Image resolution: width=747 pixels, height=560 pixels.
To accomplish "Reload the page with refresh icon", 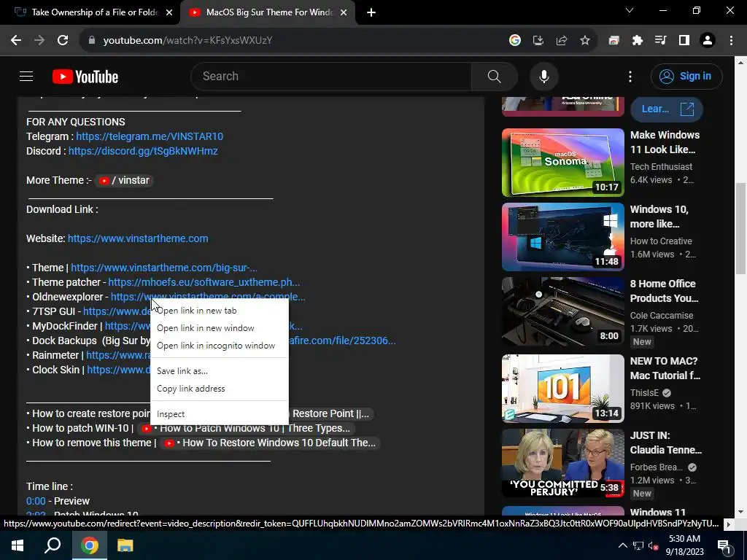I will click(63, 41).
